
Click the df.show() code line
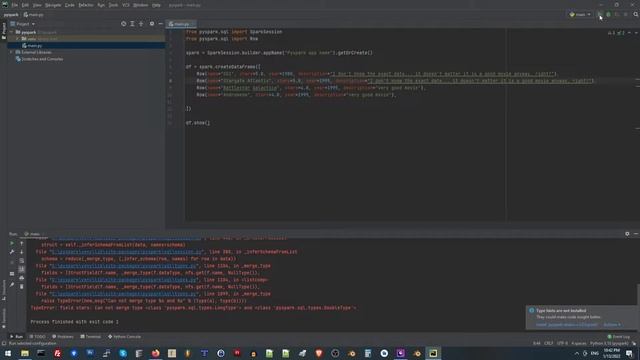[x=198, y=122]
